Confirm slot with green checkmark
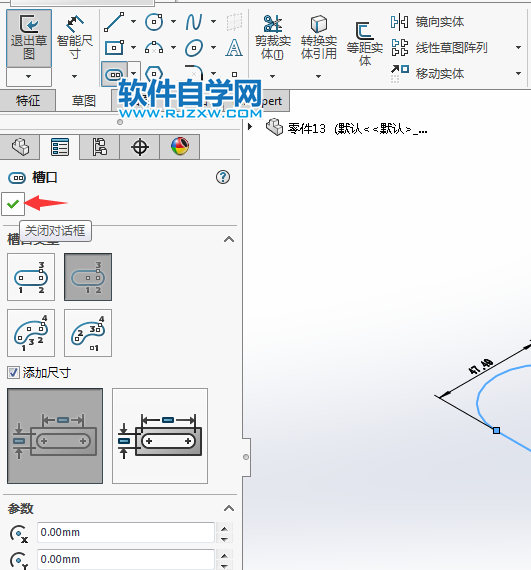Screen dimensions: 531x570 point(13,204)
